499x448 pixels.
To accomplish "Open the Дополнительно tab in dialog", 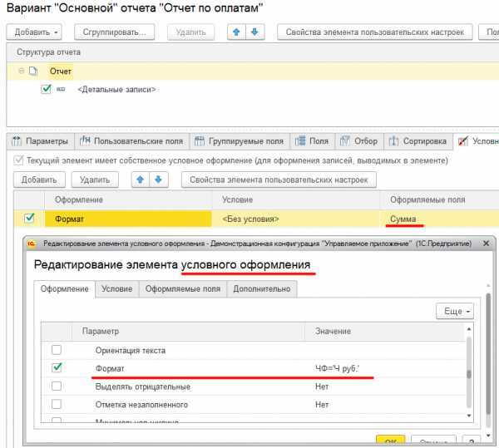I will [x=262, y=289].
